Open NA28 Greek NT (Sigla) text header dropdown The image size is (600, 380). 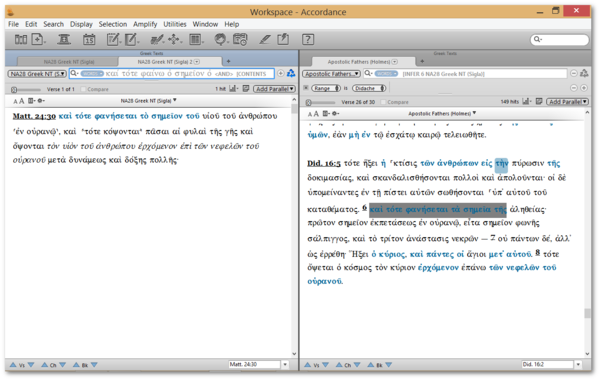click(148, 101)
